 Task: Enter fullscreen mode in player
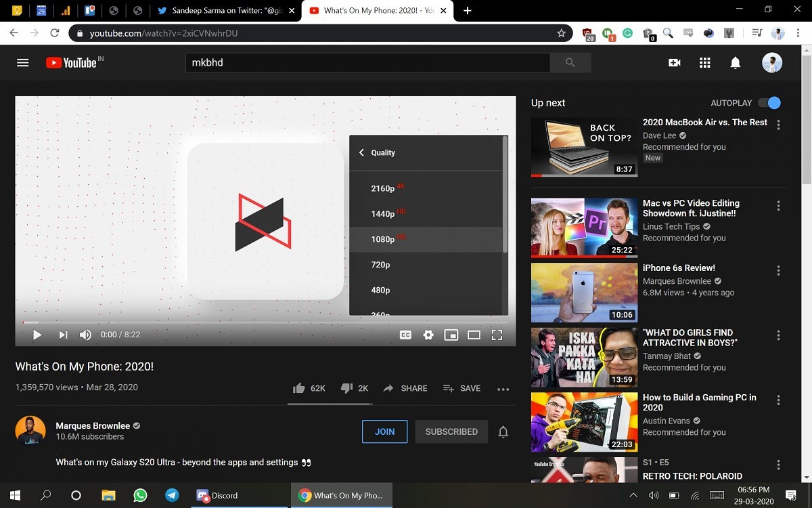point(497,335)
